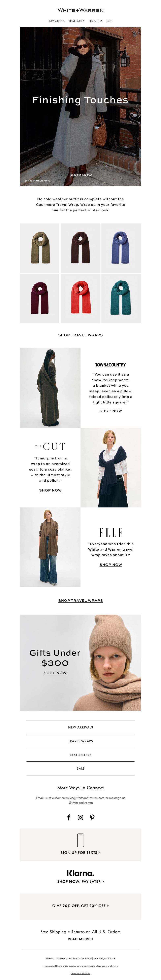Click View Email Online link
The height and width of the screenshot is (980, 161).
coord(80,973)
